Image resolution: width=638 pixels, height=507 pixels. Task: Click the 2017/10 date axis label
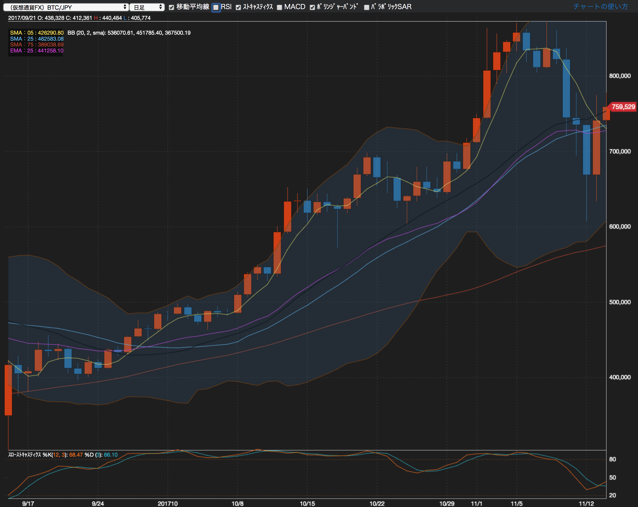click(x=168, y=503)
